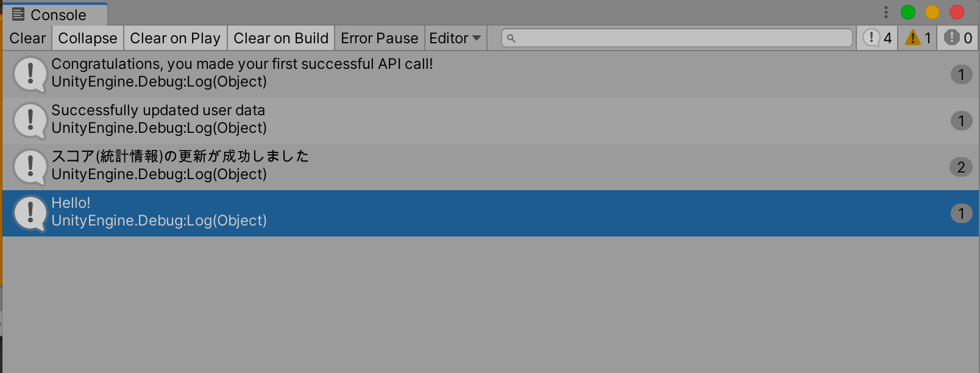The width and height of the screenshot is (980, 373).
Task: Select the Japanese score update log entry
Action: [244, 166]
